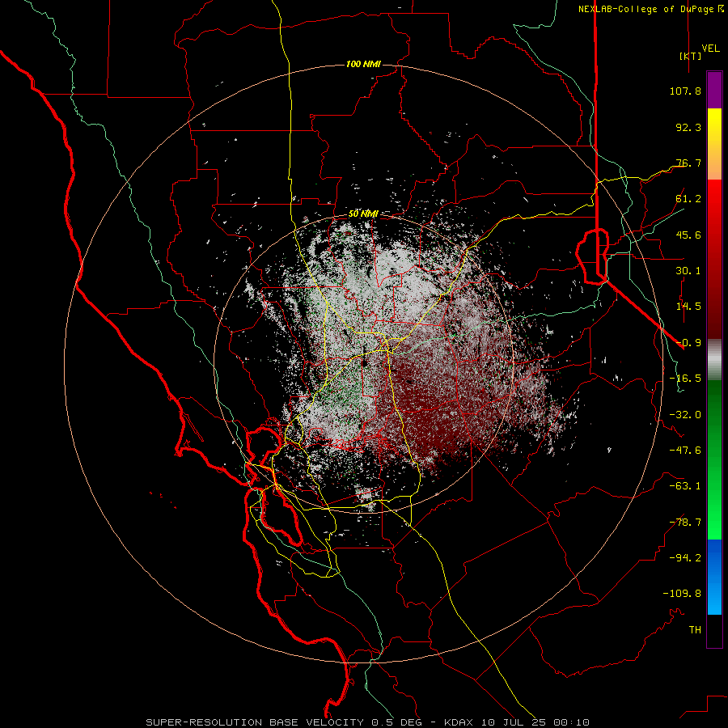The image size is (728, 728).
Task: Click the 14.5 velocity scale value
Action: pos(688,307)
